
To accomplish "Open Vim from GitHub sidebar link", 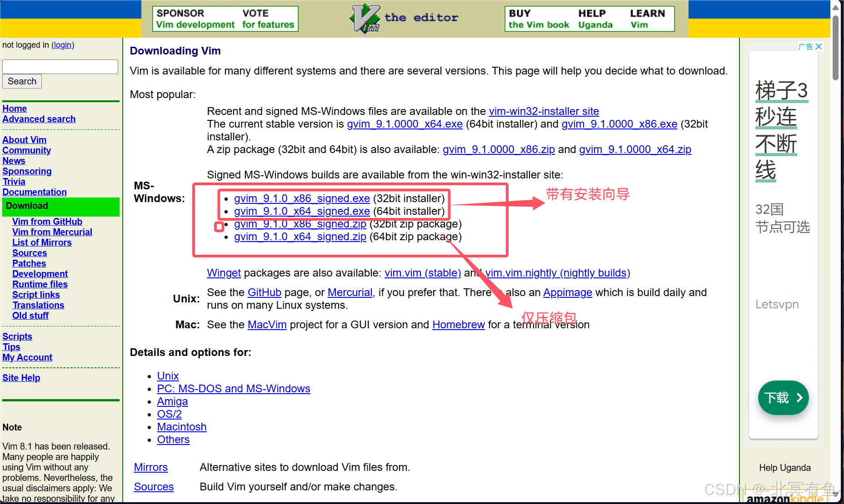I will coord(47,222).
